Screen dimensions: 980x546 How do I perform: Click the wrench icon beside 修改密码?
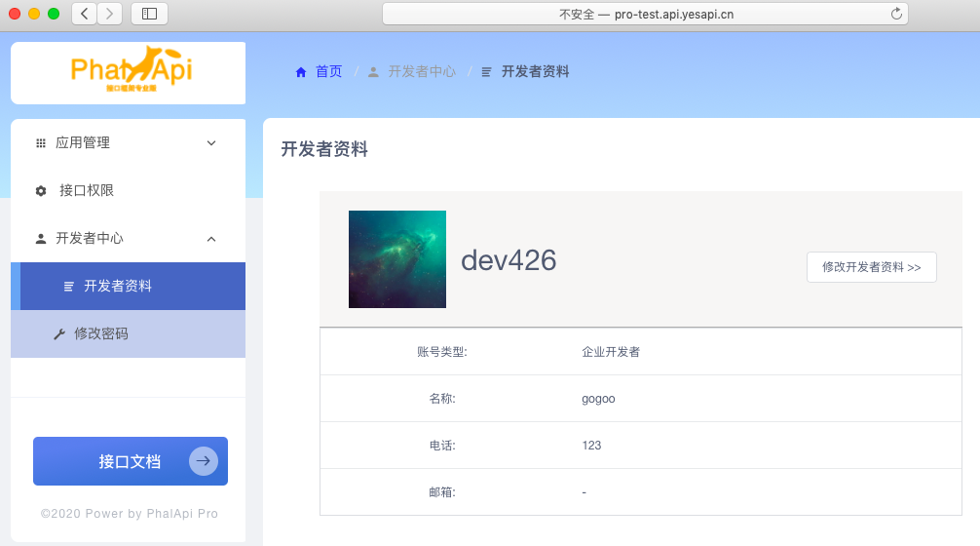pos(58,334)
